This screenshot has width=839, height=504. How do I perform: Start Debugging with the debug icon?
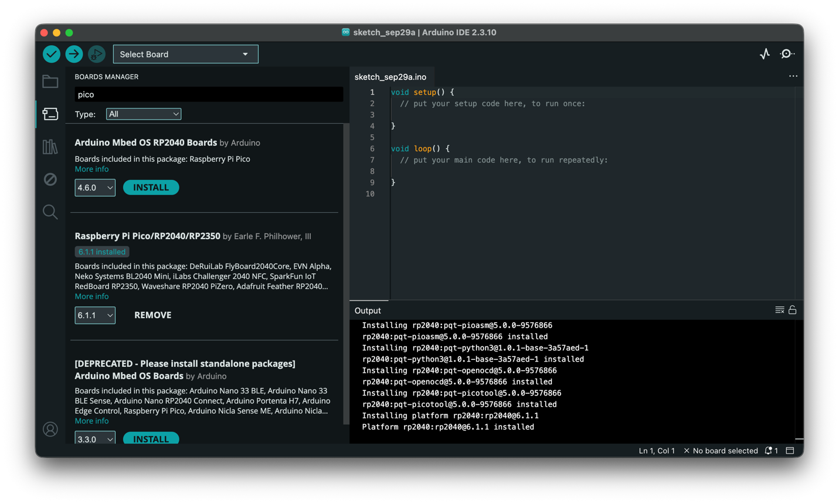click(97, 54)
